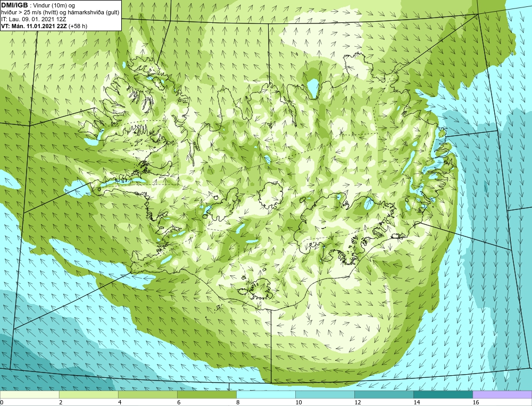This screenshot has height=406, width=532.
Task: Click the 4–6 m/s green legend swatch
Action: (148, 395)
